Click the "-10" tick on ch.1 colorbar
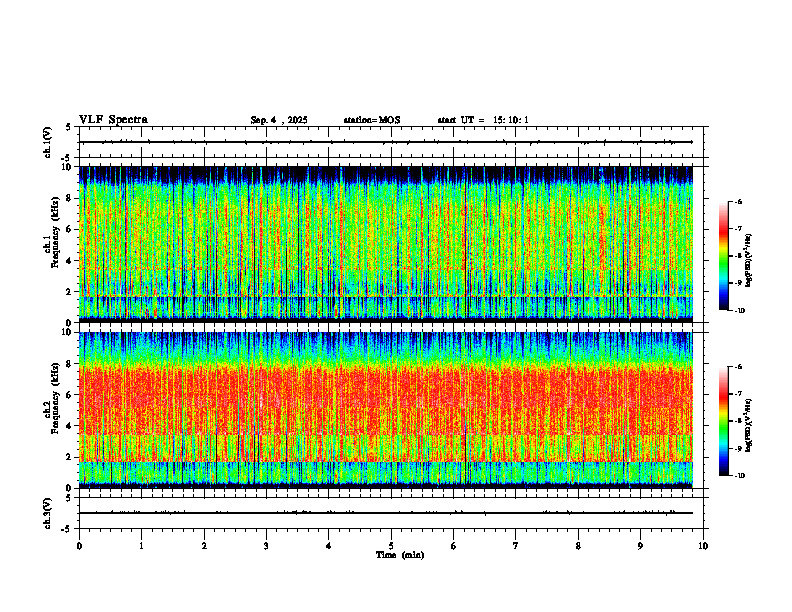The height and width of the screenshot is (612, 792). (x=739, y=311)
